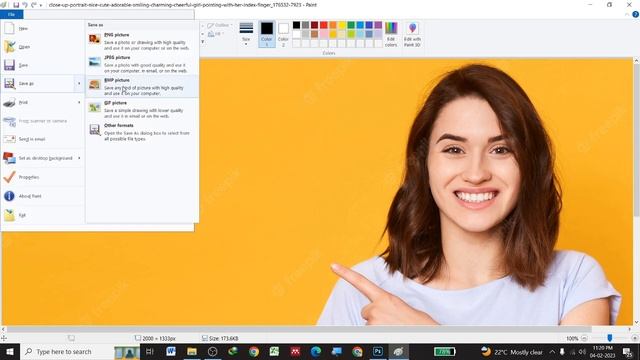Select the Color 1 button
This screenshot has width=640, height=360.
point(267,34)
